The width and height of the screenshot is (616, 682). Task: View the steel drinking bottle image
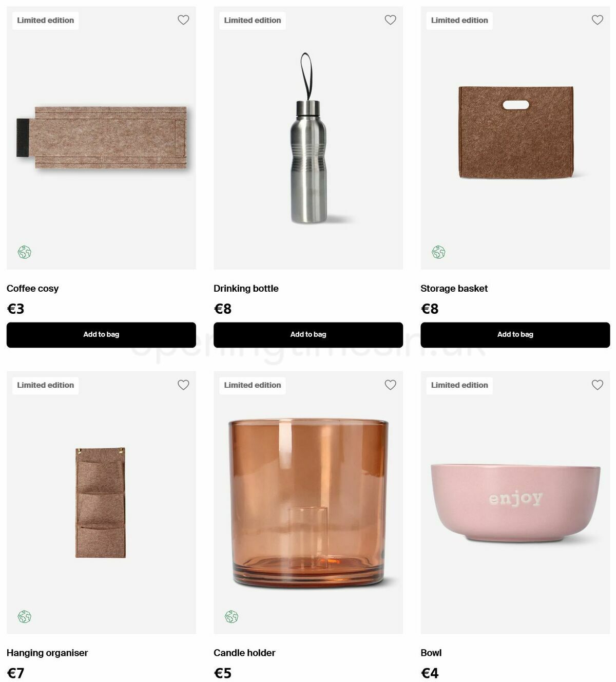(309, 138)
